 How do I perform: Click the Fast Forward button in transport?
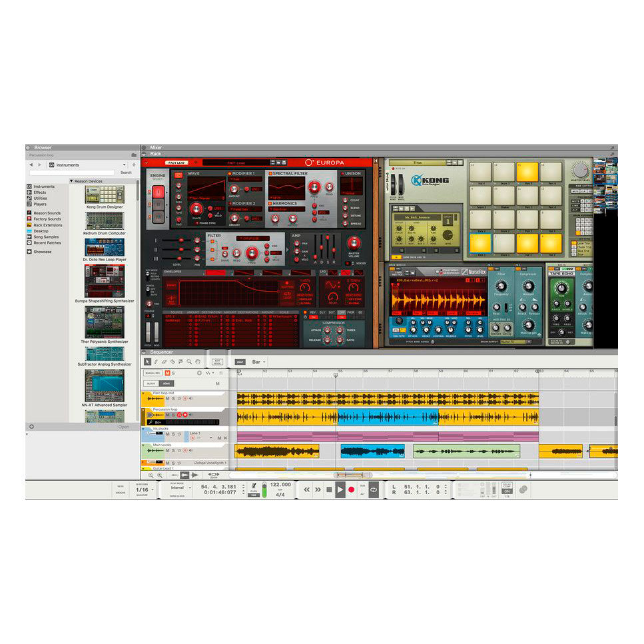[x=318, y=489]
